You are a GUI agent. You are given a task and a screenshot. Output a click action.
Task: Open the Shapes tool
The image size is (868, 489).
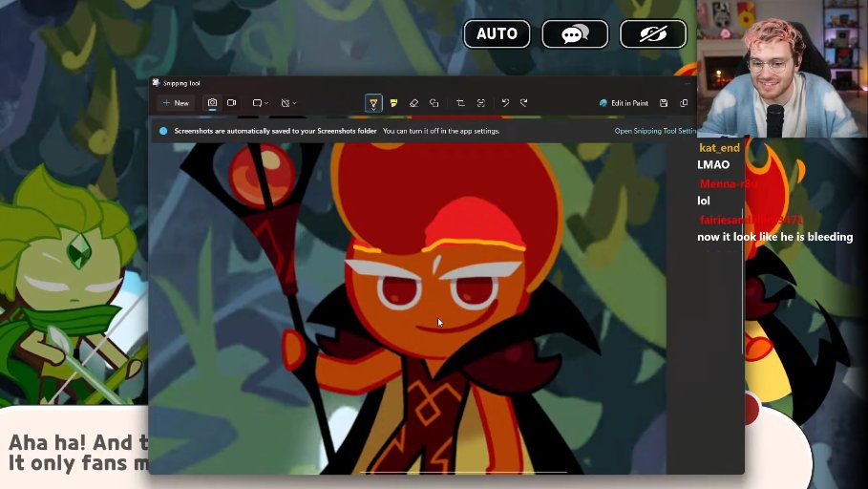[x=434, y=103]
